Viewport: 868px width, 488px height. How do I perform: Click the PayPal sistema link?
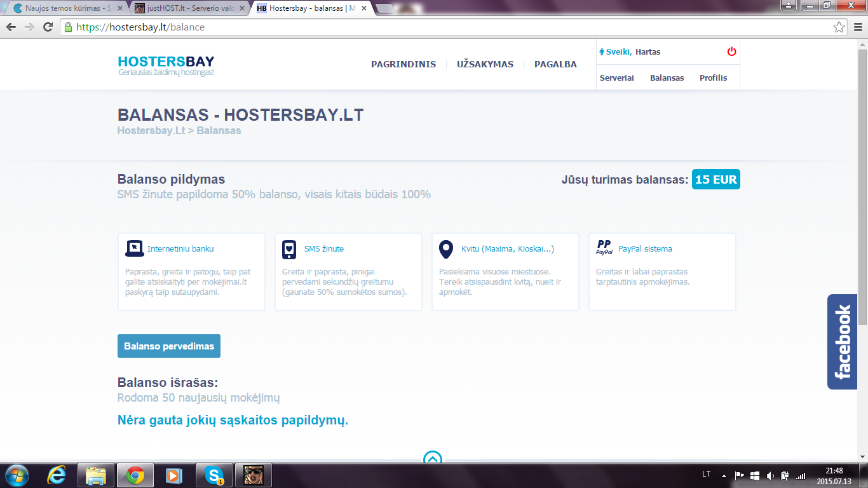[x=645, y=248]
